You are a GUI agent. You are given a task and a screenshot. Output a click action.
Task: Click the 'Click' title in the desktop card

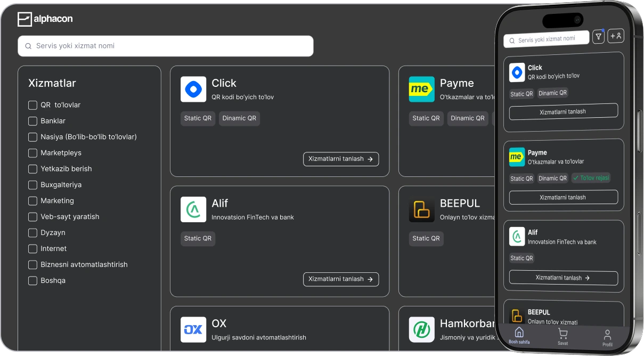[x=224, y=83]
